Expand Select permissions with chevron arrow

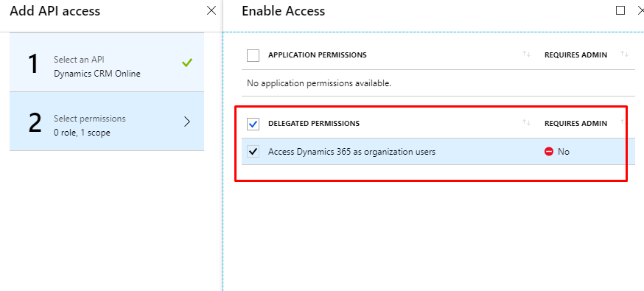(187, 122)
